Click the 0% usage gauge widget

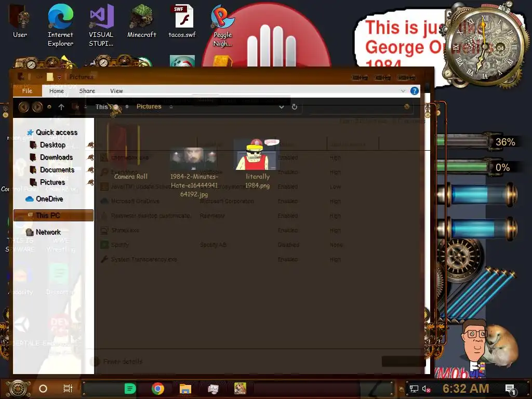[478, 167]
